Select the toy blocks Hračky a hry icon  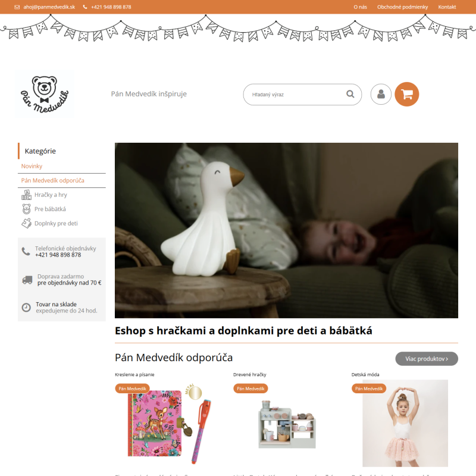coord(26,195)
